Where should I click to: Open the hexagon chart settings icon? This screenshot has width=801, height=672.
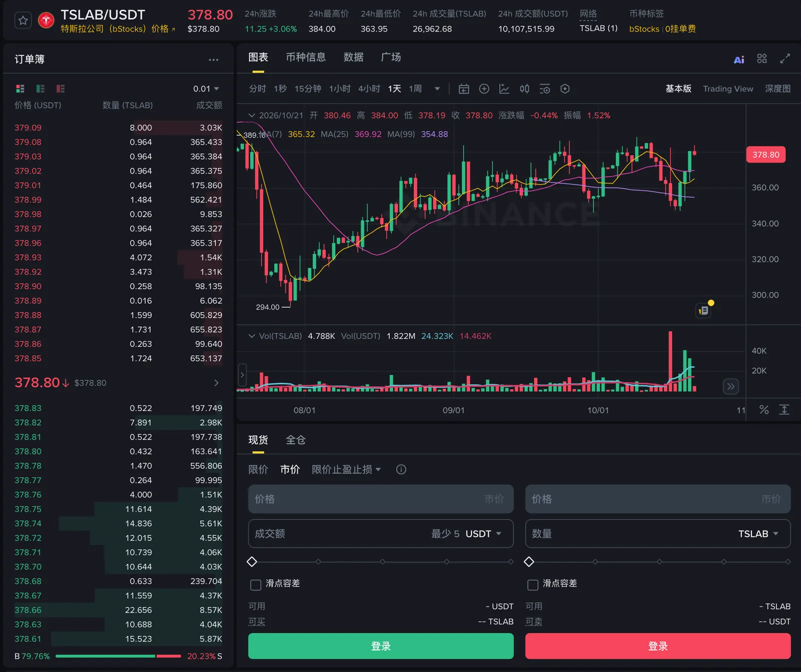pyautogui.click(x=565, y=89)
